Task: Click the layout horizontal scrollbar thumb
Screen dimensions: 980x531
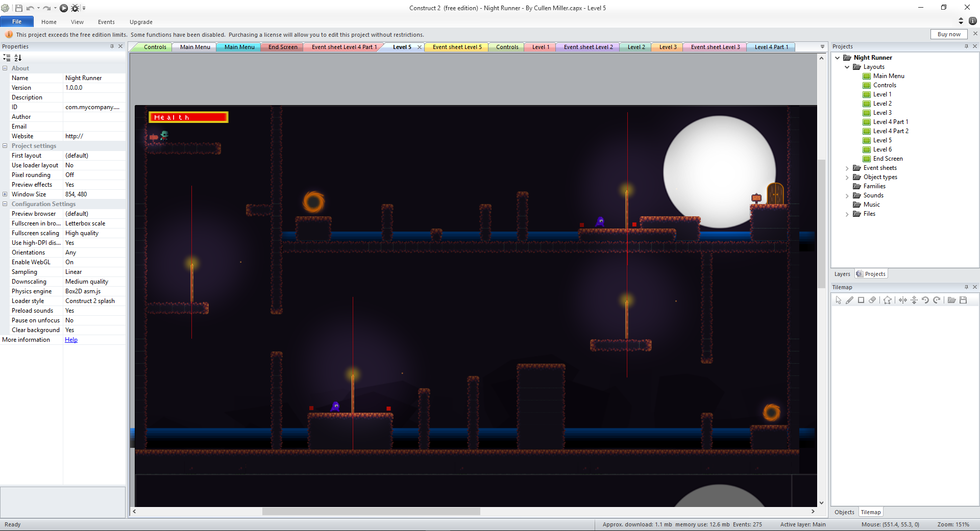Action: pyautogui.click(x=371, y=511)
